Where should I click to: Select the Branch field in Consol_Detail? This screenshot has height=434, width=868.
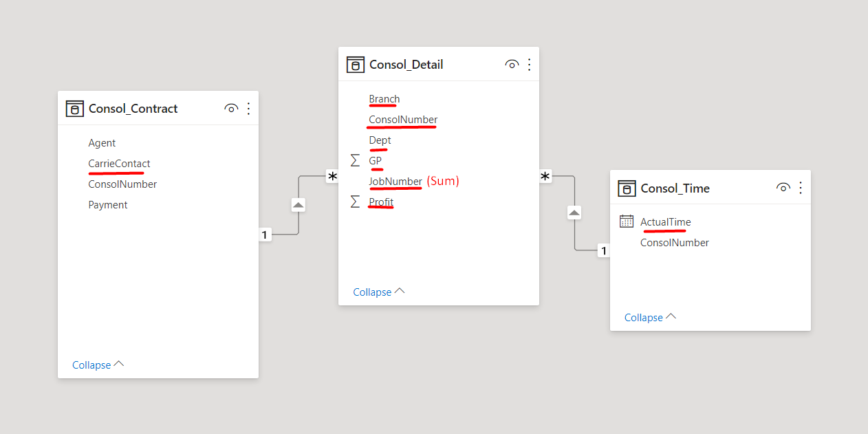(x=384, y=99)
